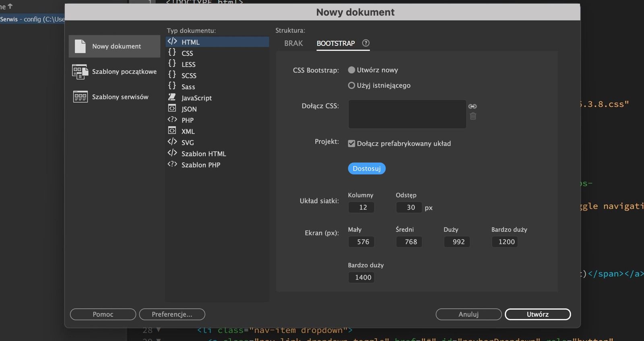
Task: Open the Nowy dokument category
Action: pos(114,46)
